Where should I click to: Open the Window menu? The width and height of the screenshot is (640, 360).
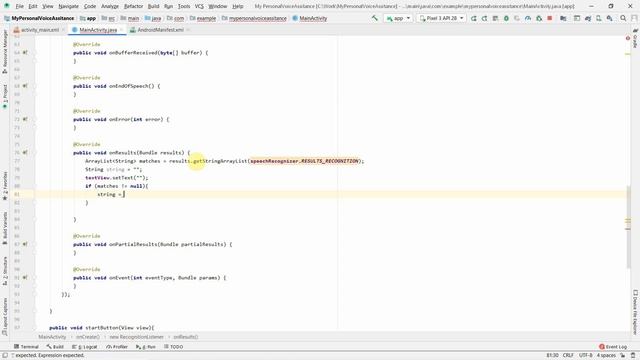pos(218,6)
